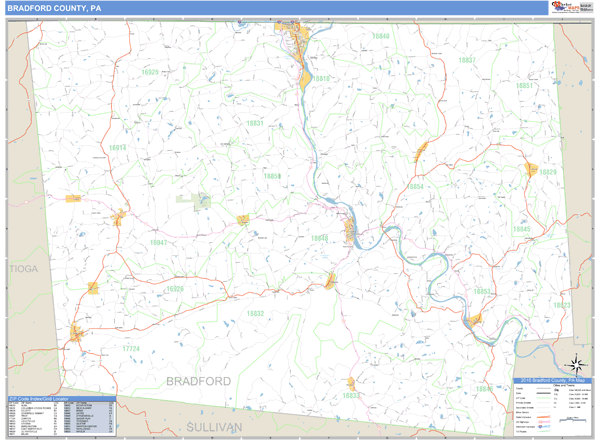Click the compass rose north arrow
Image resolution: width=600 pixels, height=440 pixels.
pos(576,365)
